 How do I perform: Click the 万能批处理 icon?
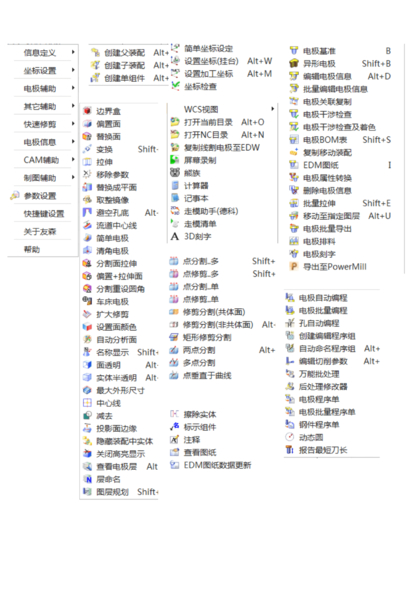(x=290, y=373)
